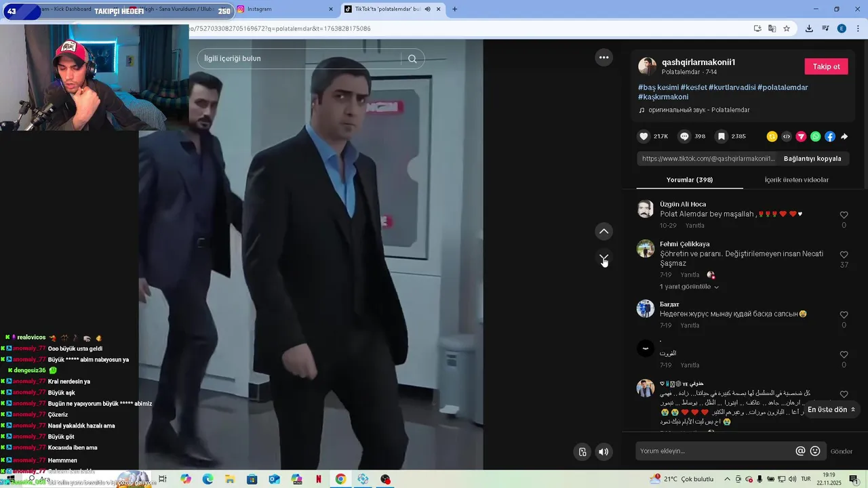Open Netflix from the taskbar
The width and height of the screenshot is (868, 488).
(x=319, y=479)
